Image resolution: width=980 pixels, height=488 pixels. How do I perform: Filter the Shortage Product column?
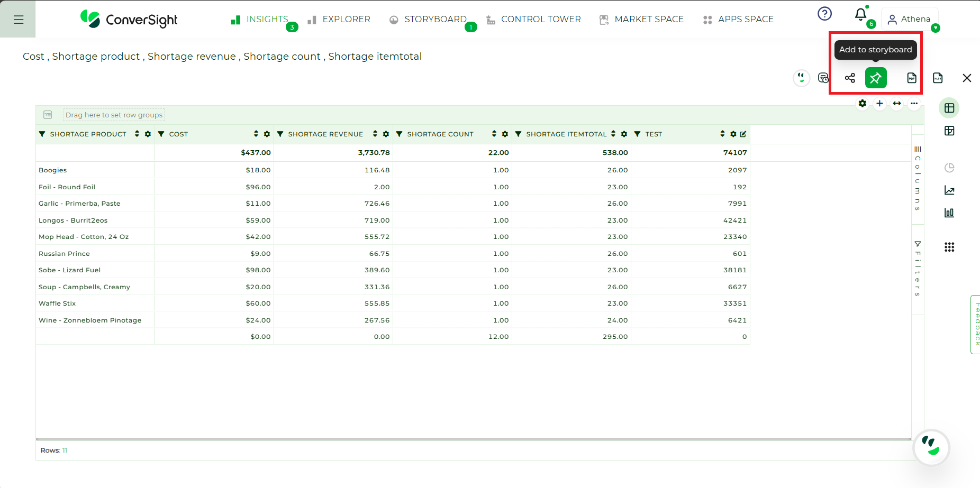42,134
